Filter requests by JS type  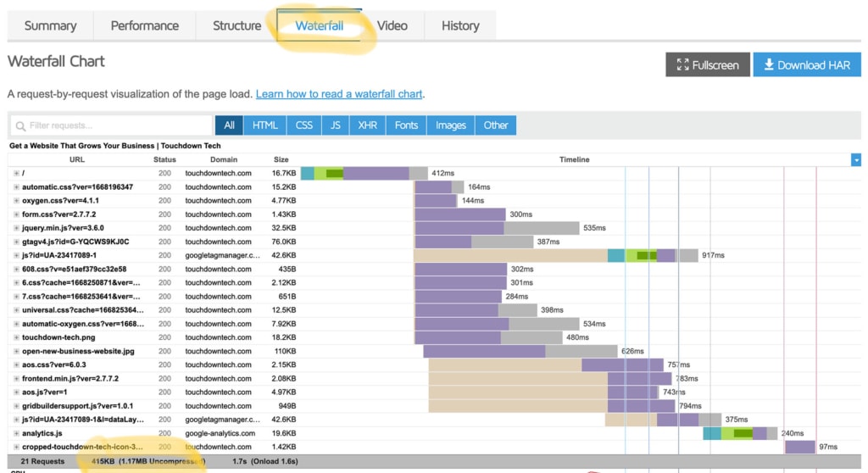point(336,125)
